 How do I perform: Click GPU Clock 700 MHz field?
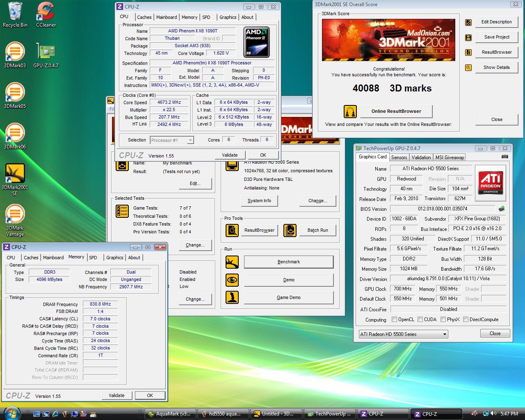click(x=403, y=289)
